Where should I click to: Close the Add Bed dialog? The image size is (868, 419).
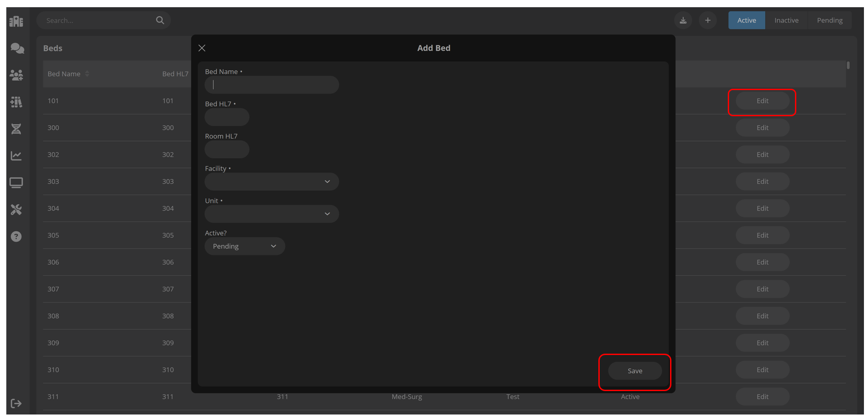pos(202,48)
